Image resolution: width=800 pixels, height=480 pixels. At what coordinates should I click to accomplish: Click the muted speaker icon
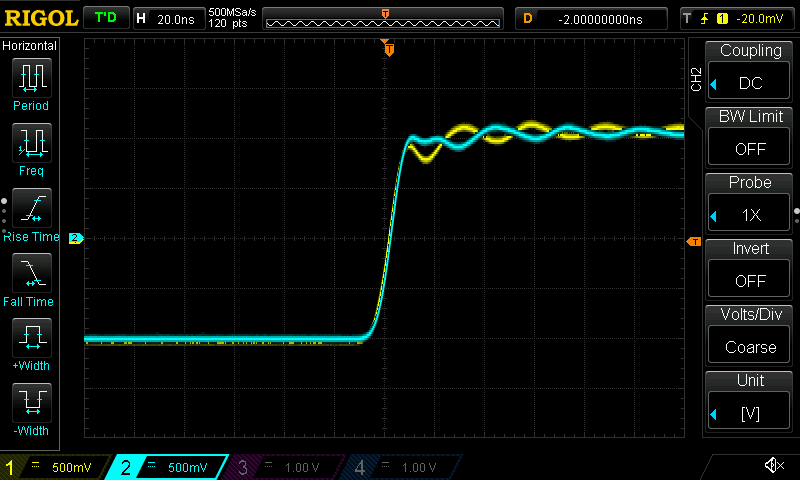point(774,465)
